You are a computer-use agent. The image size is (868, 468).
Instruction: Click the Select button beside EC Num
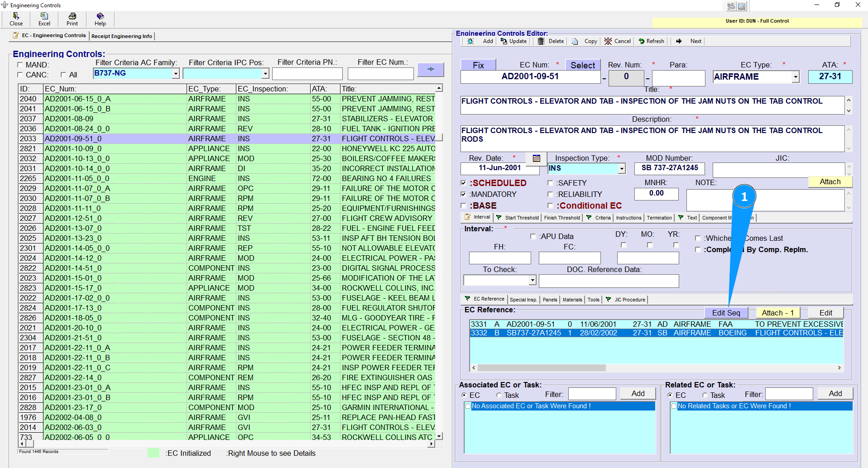click(x=582, y=65)
